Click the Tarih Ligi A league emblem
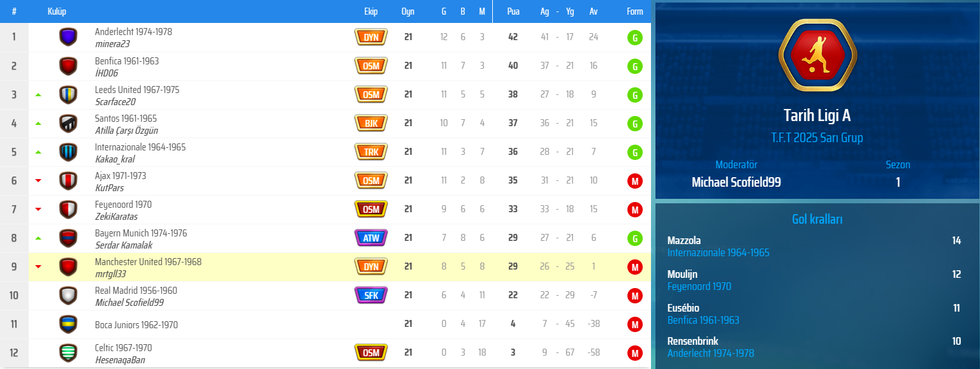The width and height of the screenshot is (980, 369). [x=817, y=55]
